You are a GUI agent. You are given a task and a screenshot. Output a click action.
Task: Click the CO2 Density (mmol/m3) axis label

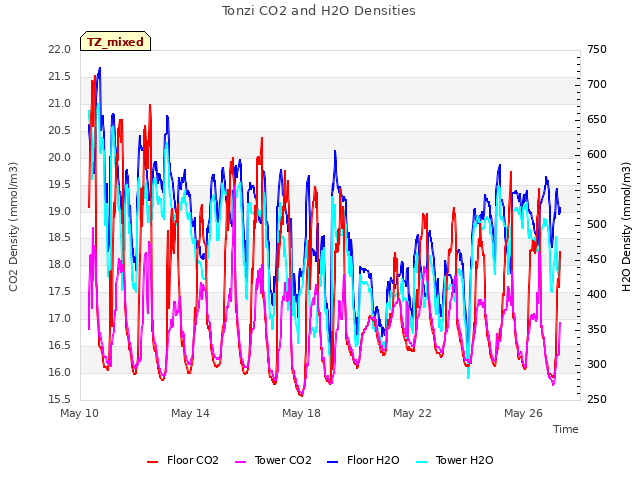click(x=13, y=227)
